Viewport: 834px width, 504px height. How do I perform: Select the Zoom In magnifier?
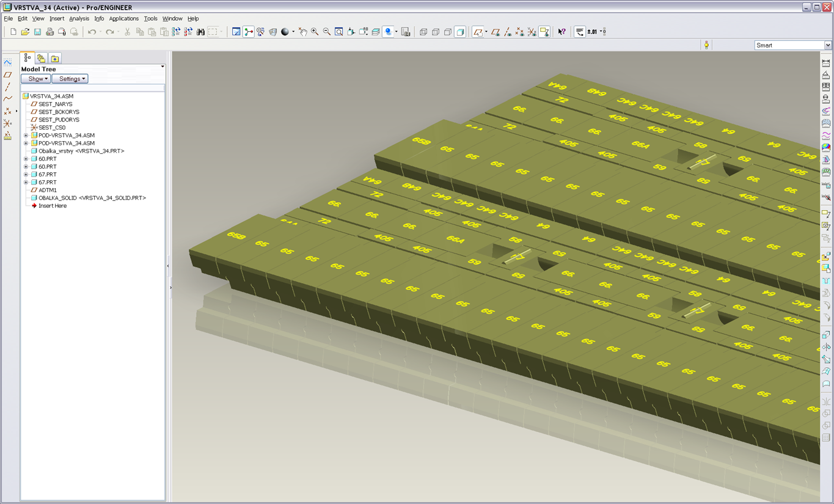pyautogui.click(x=315, y=32)
